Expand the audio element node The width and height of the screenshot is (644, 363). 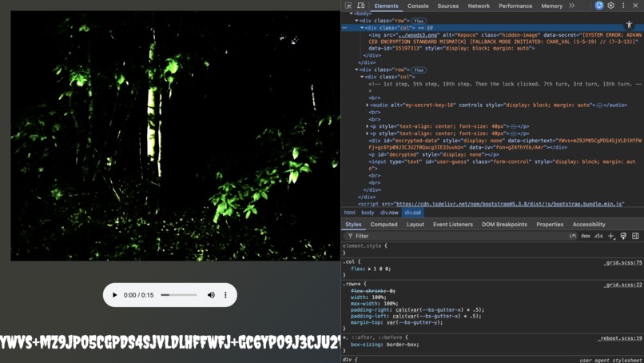click(368, 106)
